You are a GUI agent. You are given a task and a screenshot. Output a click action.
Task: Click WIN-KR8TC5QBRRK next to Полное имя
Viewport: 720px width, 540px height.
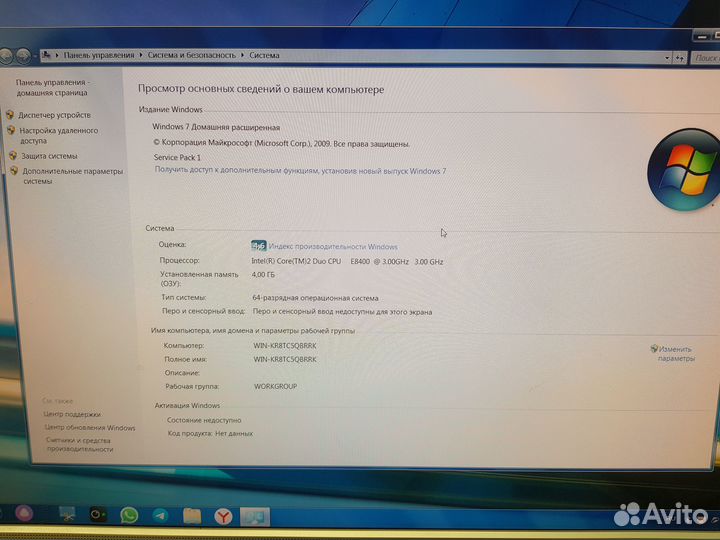point(285,360)
